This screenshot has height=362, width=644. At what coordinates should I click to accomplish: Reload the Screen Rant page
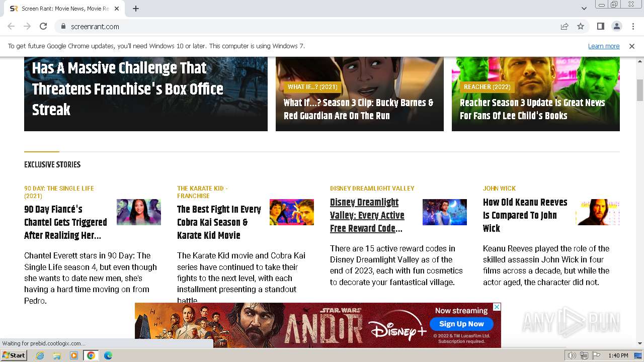click(43, 26)
